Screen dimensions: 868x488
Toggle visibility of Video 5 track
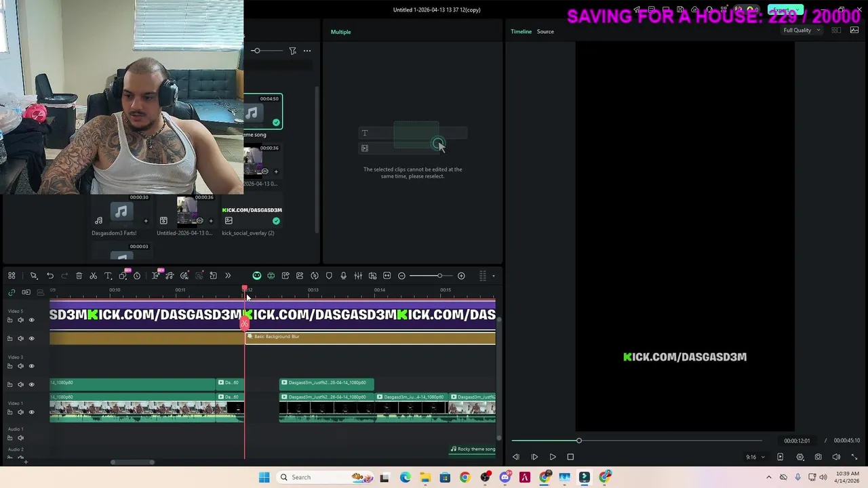click(x=31, y=320)
